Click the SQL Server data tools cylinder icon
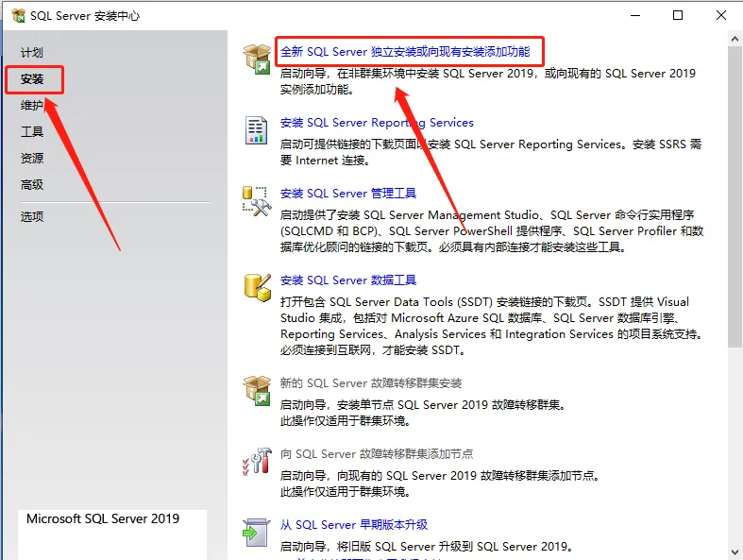743x560 pixels. (258, 287)
